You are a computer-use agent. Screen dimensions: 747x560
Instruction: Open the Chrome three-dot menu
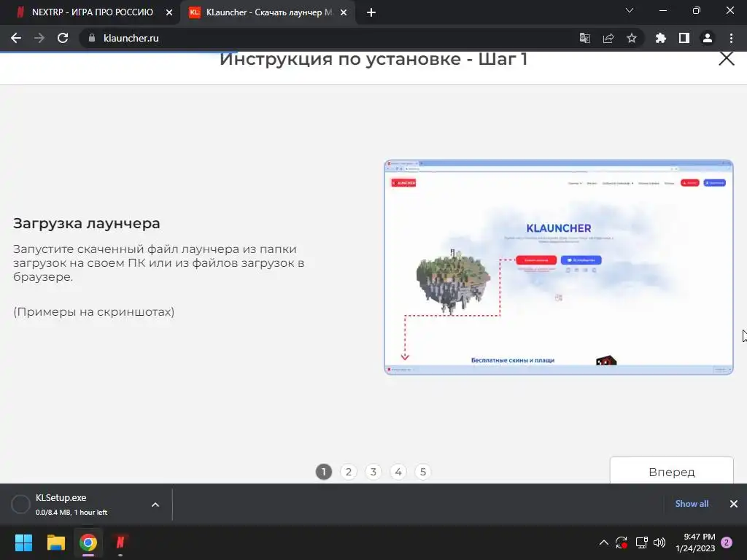tap(731, 38)
